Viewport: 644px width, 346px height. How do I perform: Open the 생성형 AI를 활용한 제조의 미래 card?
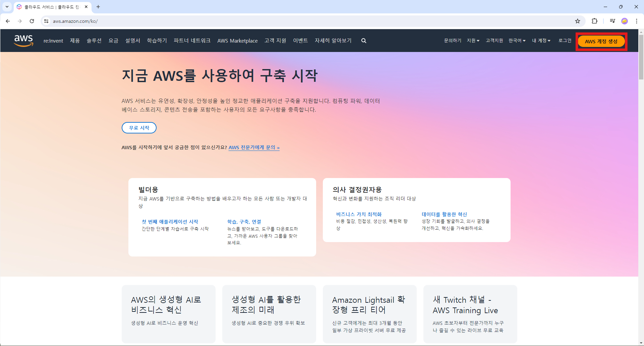click(x=269, y=314)
